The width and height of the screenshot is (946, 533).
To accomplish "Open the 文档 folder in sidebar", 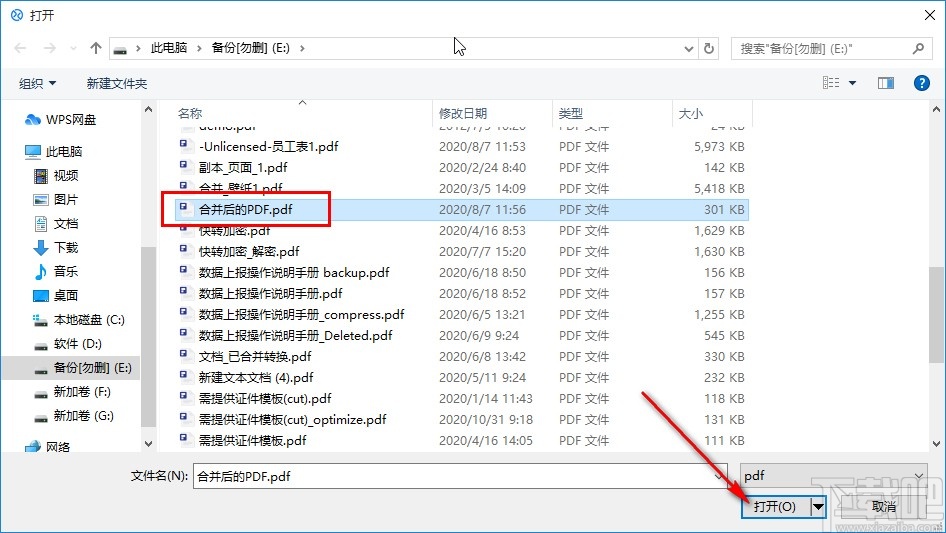I will 56,224.
